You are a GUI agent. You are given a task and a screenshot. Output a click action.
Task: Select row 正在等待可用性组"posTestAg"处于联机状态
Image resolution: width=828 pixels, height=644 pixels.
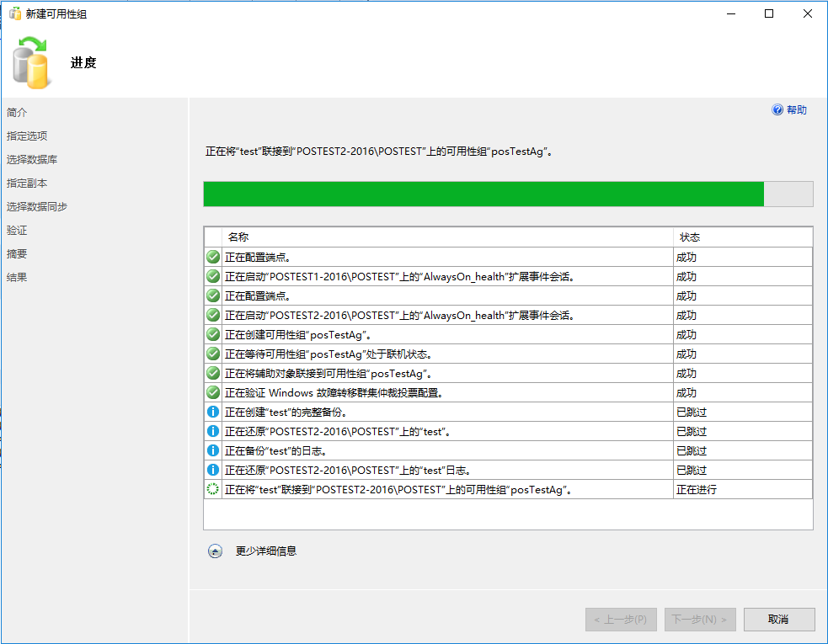pos(508,354)
